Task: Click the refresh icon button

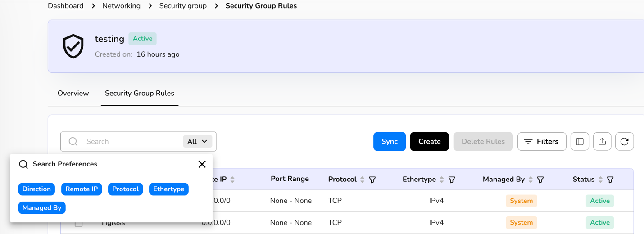Action: (624, 141)
